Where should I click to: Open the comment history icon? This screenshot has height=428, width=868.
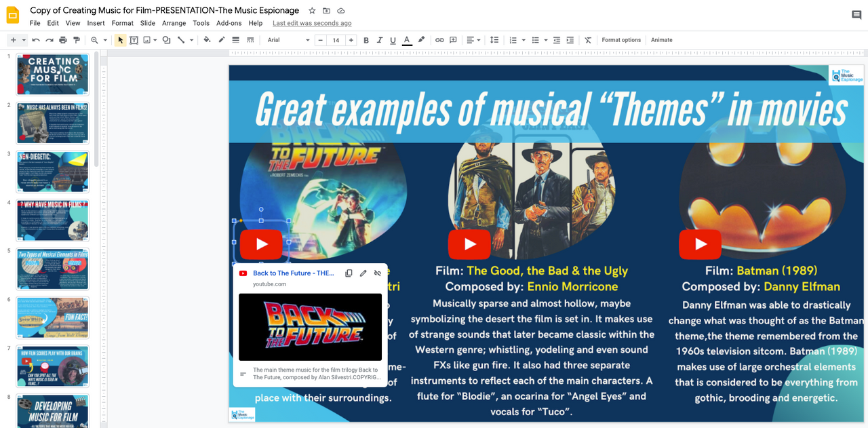856,15
